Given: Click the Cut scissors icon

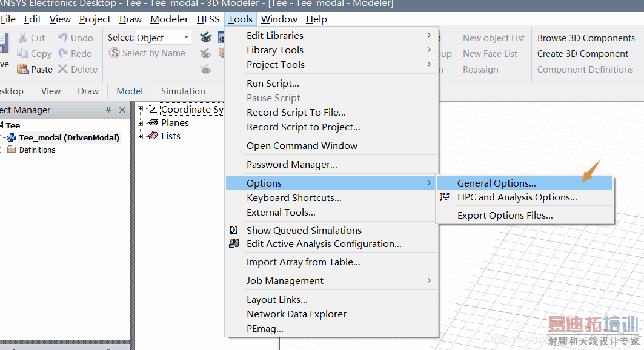Looking at the screenshot, I should (23, 38).
